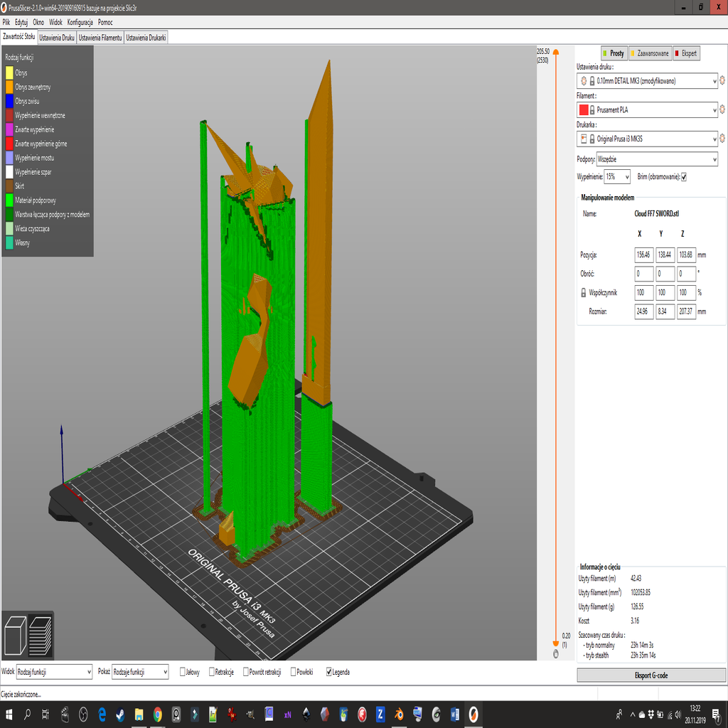The height and width of the screenshot is (728, 728).
Task: Disable the Brim (obramowanie) checkbox
Action: pos(684,176)
